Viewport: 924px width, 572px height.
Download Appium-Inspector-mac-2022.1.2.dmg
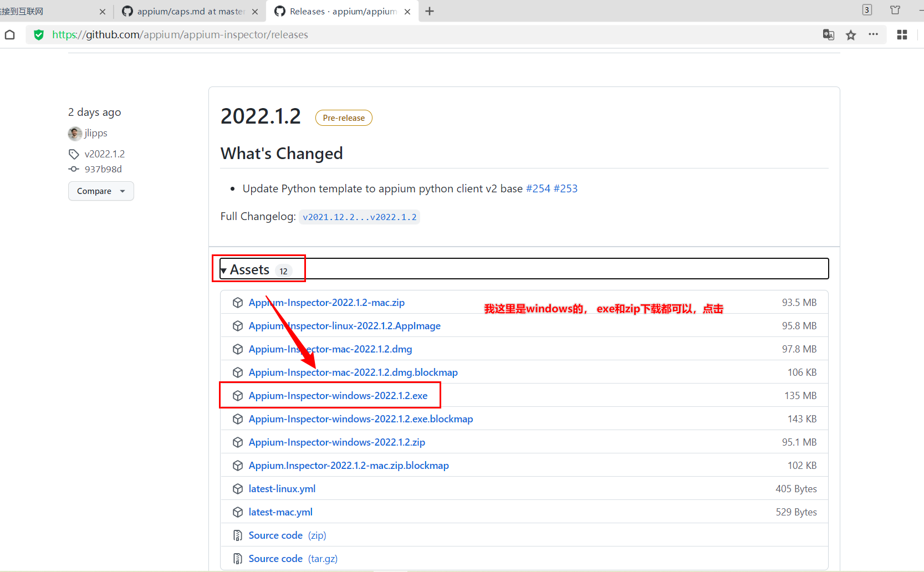[330, 349]
